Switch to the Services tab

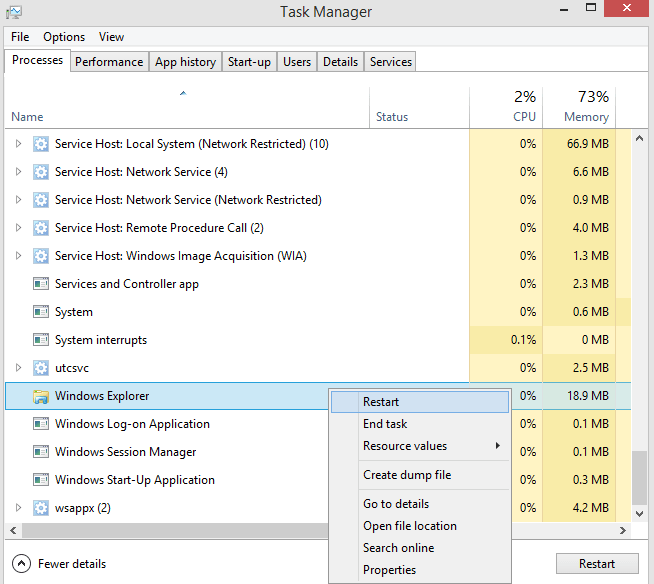391,62
